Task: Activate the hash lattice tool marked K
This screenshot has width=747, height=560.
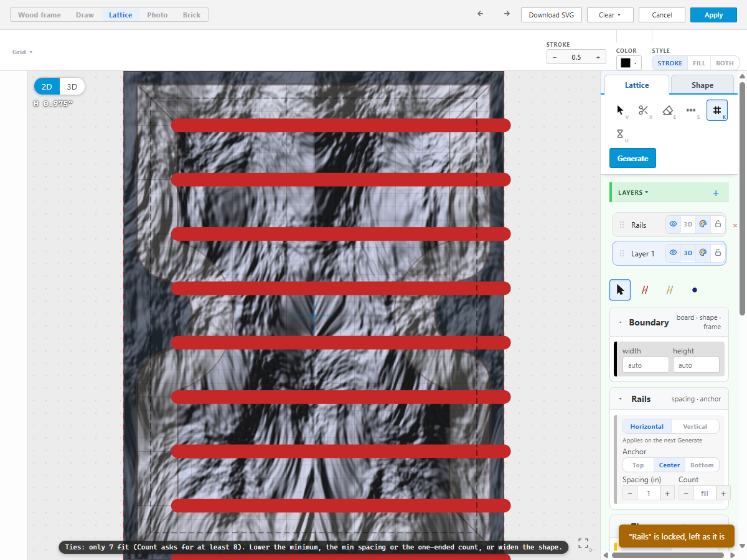Action: (x=716, y=110)
